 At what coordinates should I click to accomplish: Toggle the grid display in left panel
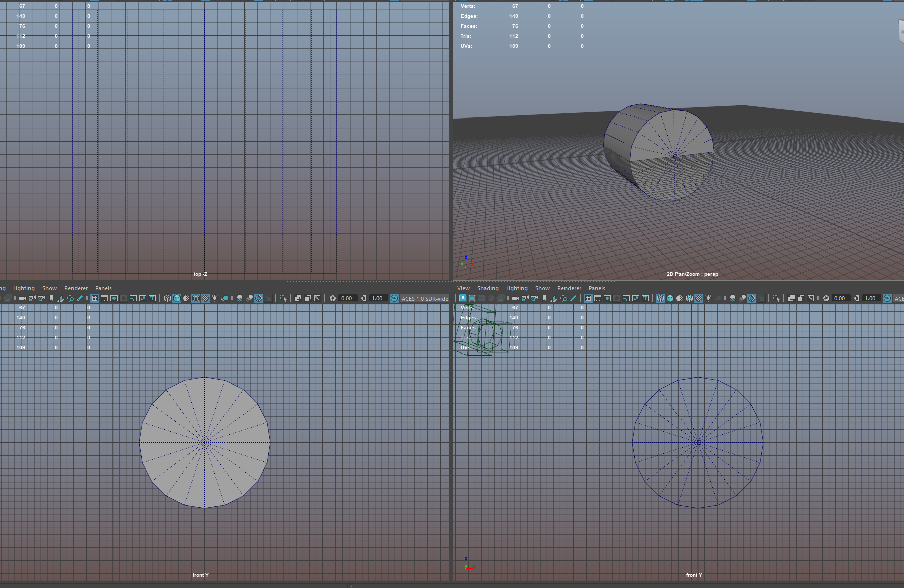[95, 298]
